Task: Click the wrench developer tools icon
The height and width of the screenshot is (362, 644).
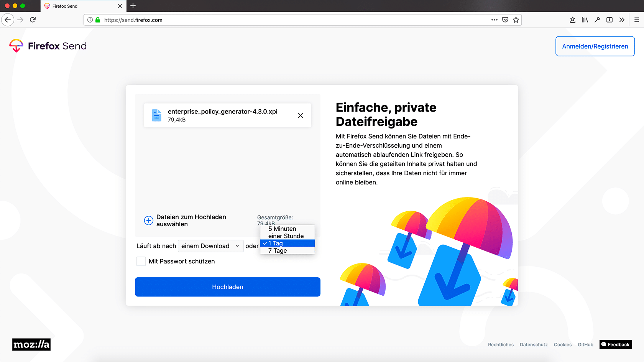Action: coord(597,20)
